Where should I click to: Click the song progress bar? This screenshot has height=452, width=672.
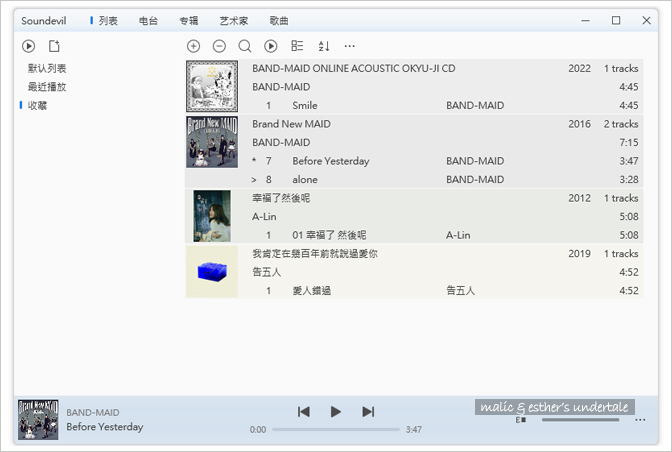click(x=336, y=429)
